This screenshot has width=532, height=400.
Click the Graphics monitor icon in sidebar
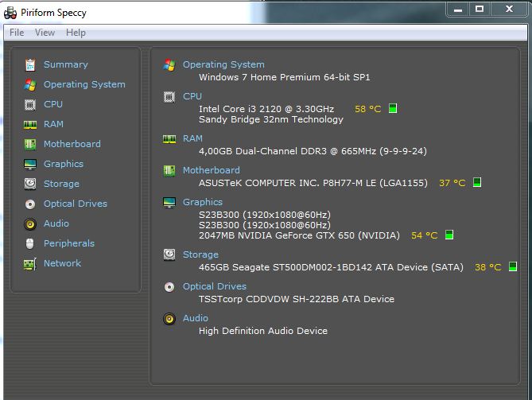tap(30, 164)
